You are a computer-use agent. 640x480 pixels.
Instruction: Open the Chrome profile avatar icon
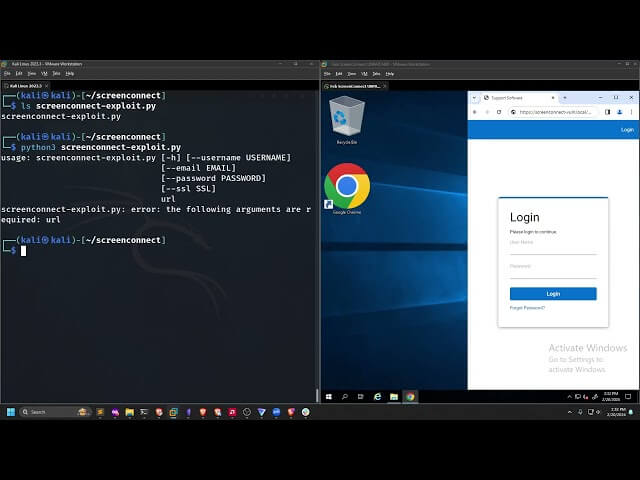[618, 112]
